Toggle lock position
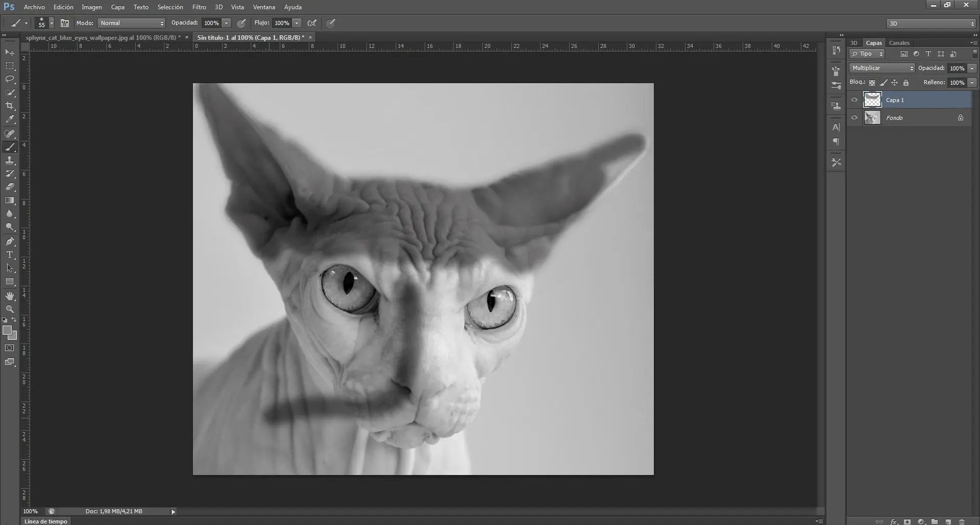 [x=894, y=83]
